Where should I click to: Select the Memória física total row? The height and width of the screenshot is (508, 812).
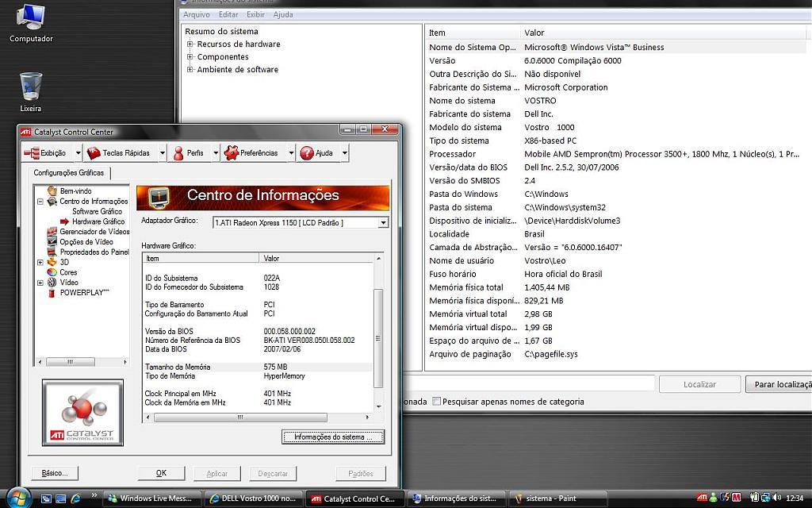click(x=616, y=287)
